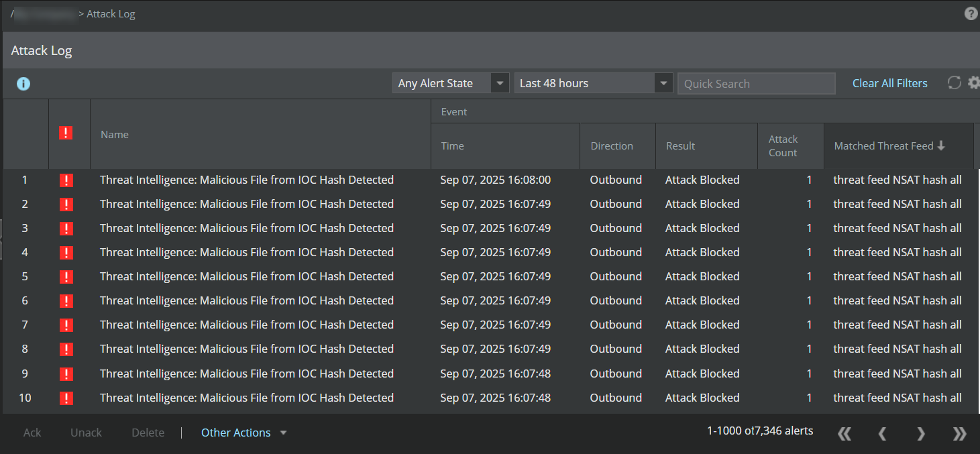Click red severity icon in row 8
The height and width of the screenshot is (454, 980).
click(x=66, y=349)
